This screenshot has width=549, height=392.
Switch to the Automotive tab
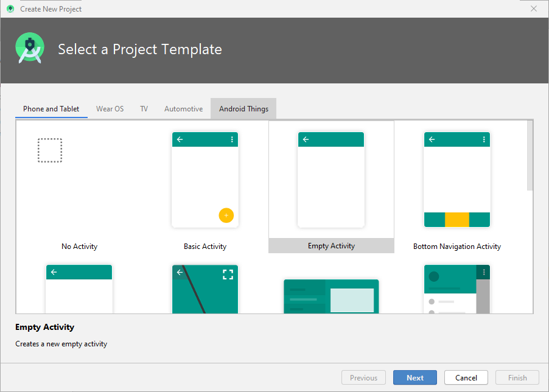(x=183, y=108)
